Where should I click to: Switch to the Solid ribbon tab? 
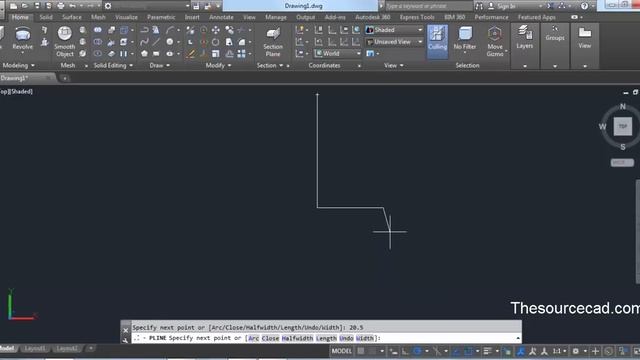coord(46,17)
